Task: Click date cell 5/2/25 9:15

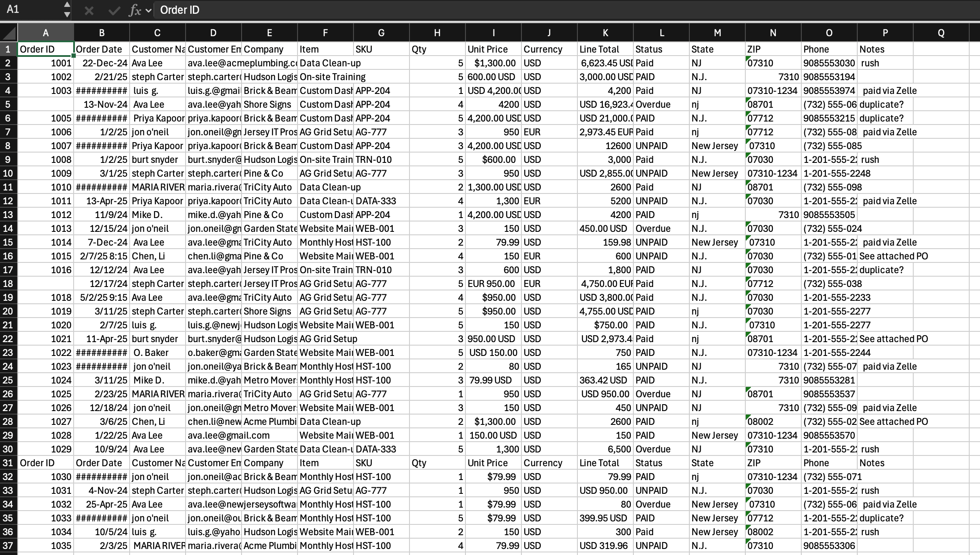Action: tap(102, 297)
